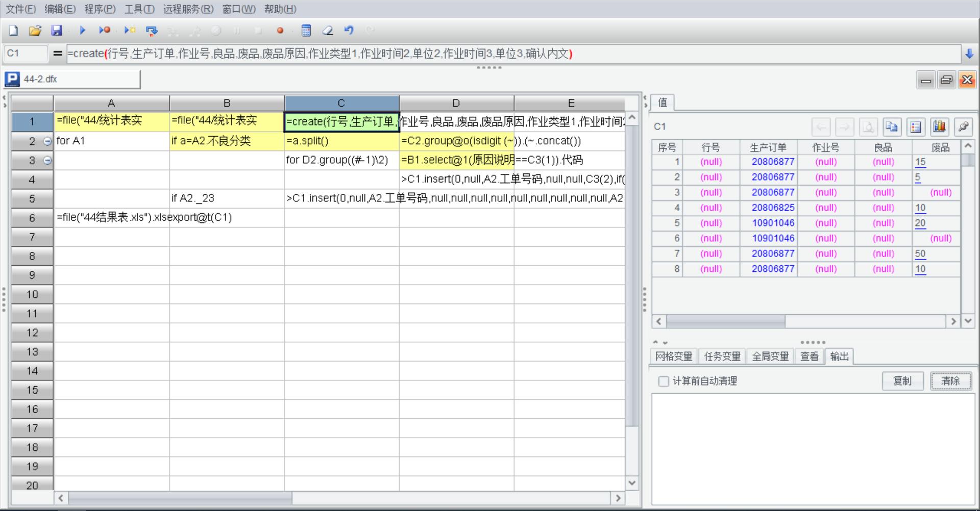
Task: Create a new file from the toolbar
Action: click(14, 31)
